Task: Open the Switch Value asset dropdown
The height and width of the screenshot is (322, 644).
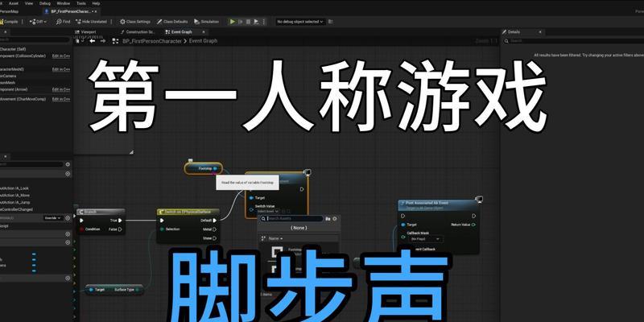Action: pos(268,211)
